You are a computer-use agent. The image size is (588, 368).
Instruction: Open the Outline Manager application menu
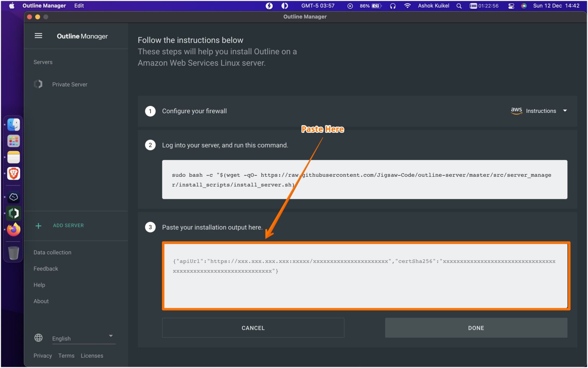[x=44, y=6]
